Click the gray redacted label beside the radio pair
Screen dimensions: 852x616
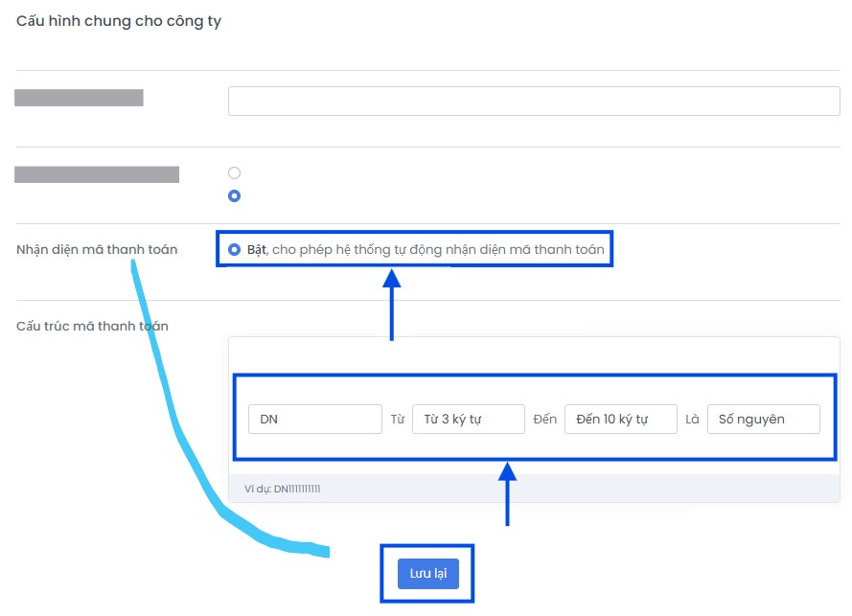[x=97, y=174]
